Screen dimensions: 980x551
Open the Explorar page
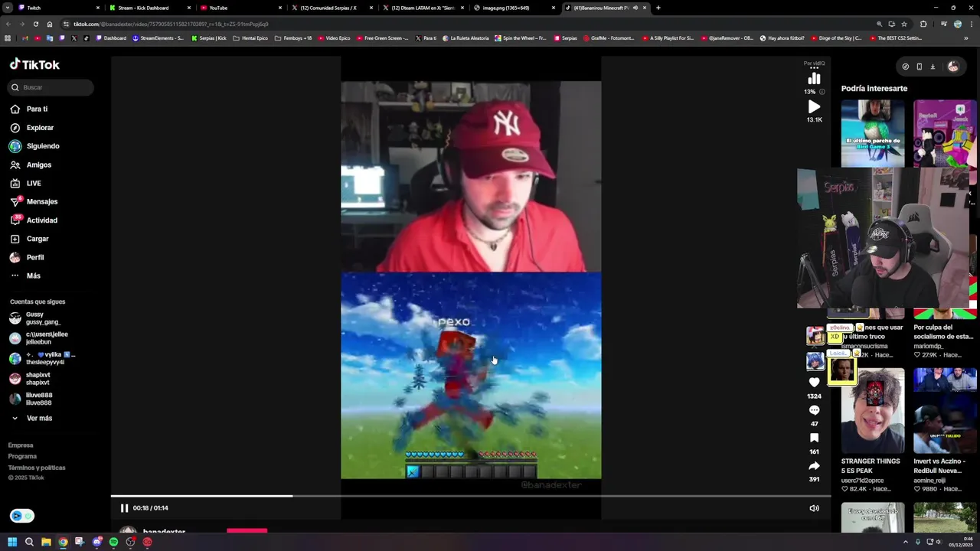tap(40, 128)
